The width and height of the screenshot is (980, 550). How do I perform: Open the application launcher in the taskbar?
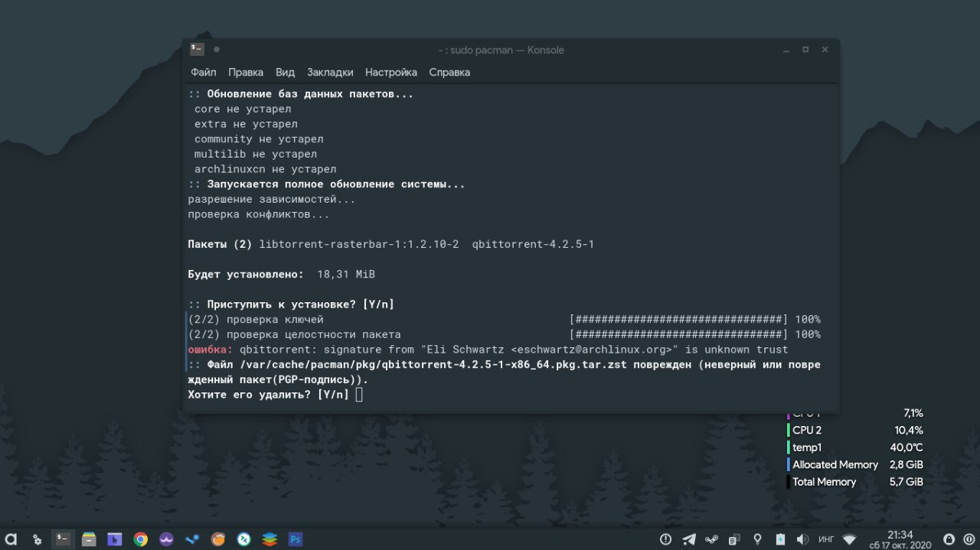point(11,539)
